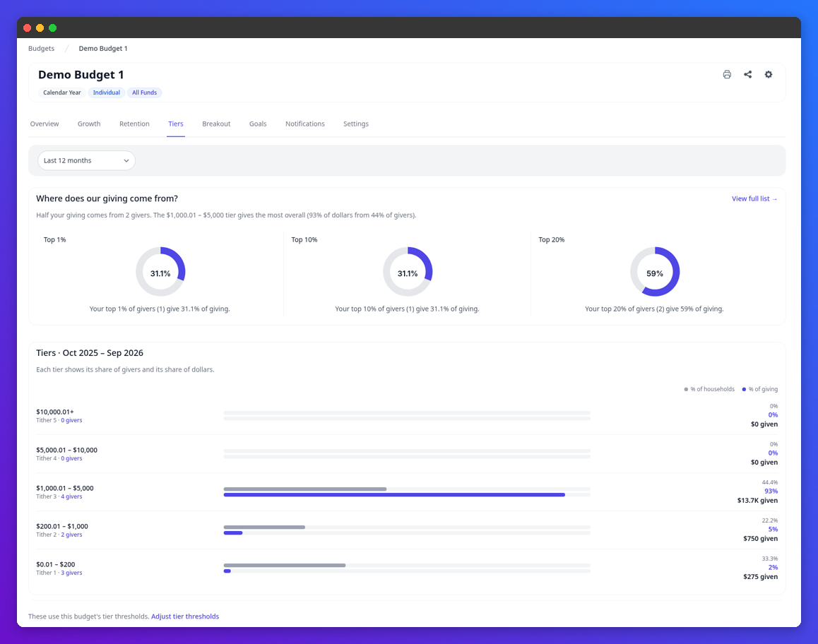Open the Last 12 months dropdown
This screenshot has width=818, height=644.
(87, 160)
